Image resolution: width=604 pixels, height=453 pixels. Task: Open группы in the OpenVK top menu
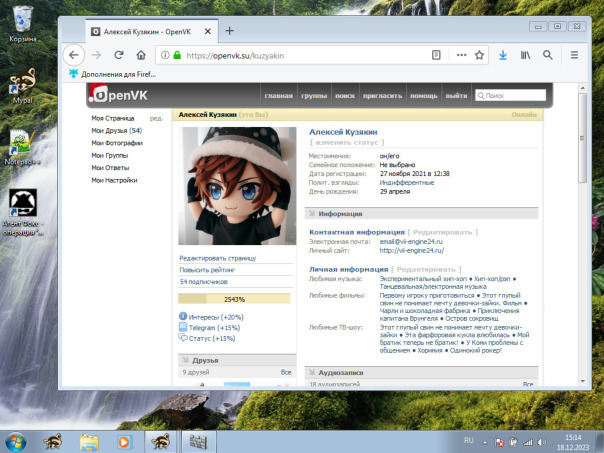tap(314, 96)
